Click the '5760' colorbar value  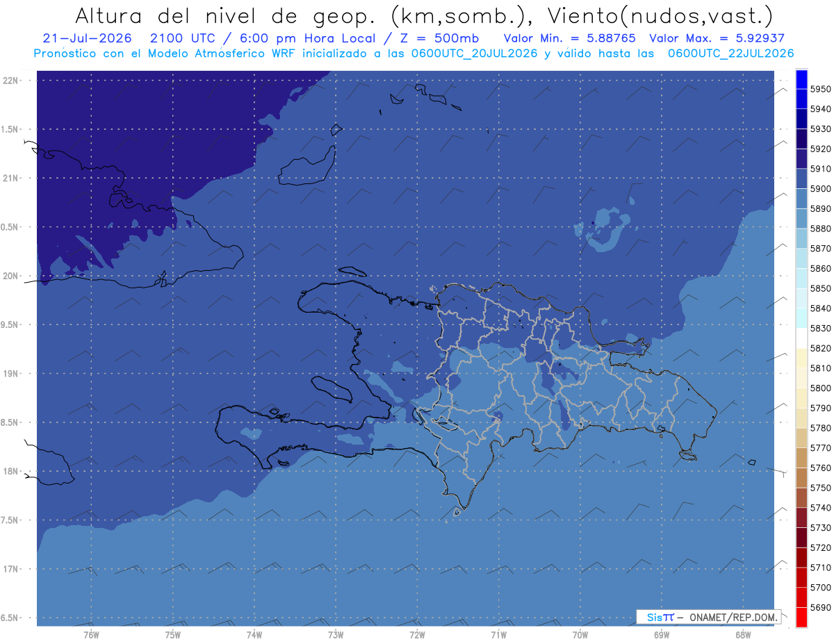(820, 468)
